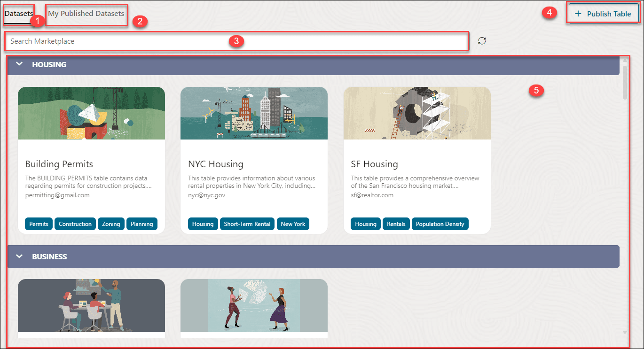644x349 pixels.
Task: Open the Building Permits dataset thumbnail
Action: [91, 113]
